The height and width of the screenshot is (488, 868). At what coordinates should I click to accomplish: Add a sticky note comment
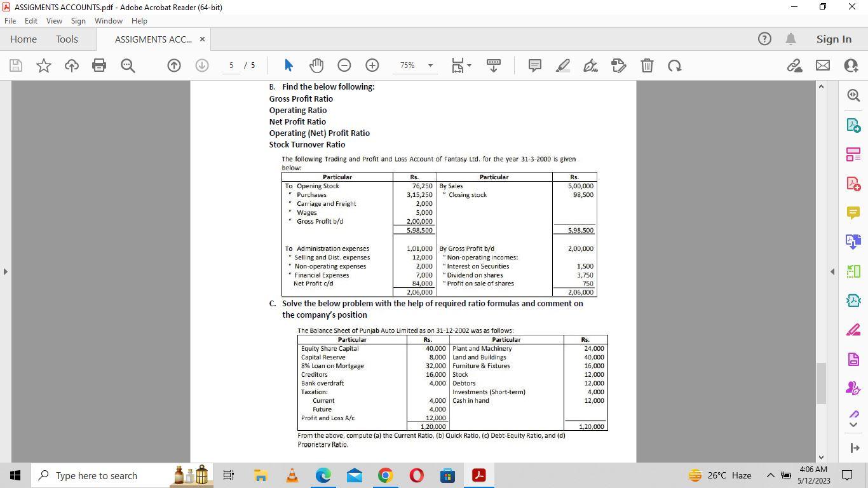(x=534, y=65)
